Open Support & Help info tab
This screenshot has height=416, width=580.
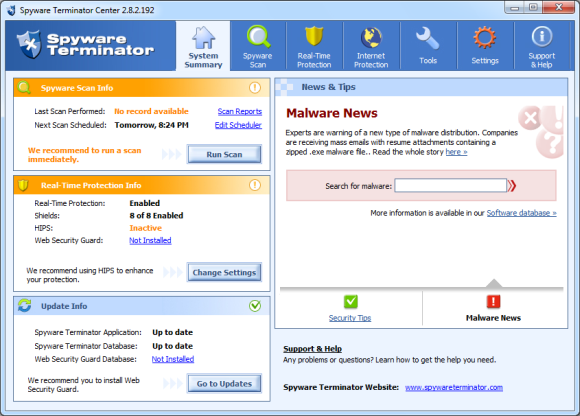542,46
